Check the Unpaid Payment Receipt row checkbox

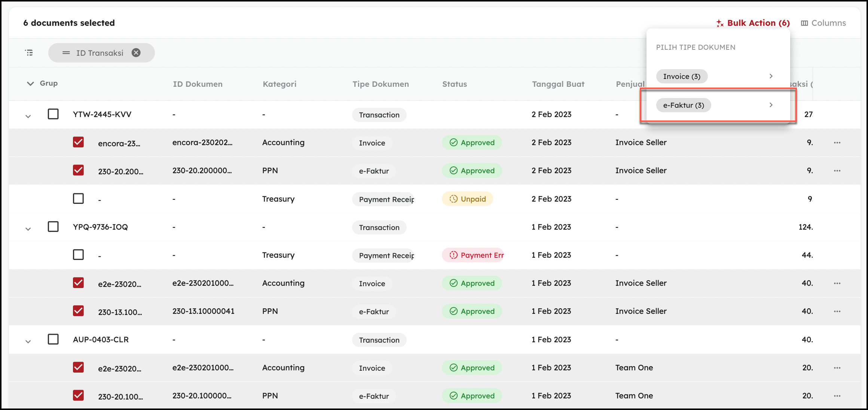click(78, 199)
